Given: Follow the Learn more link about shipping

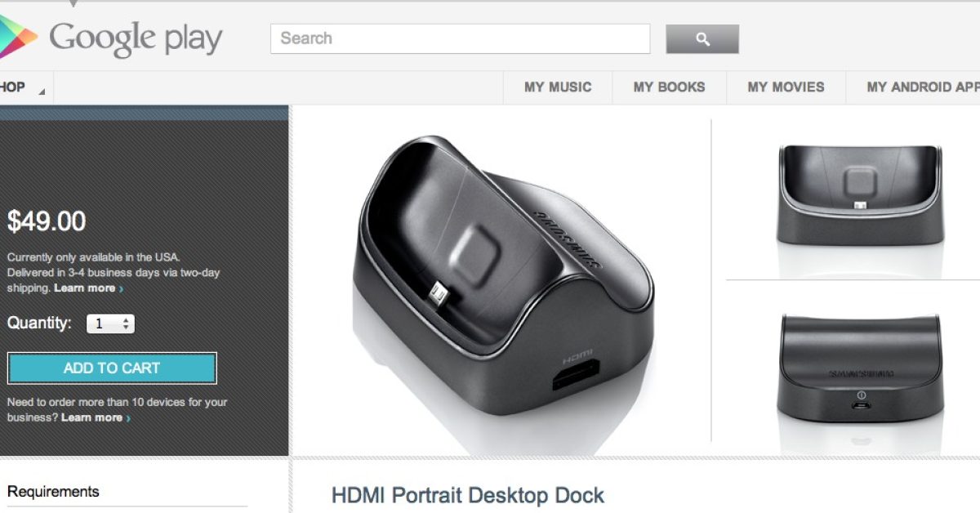Looking at the screenshot, I should click(x=85, y=288).
